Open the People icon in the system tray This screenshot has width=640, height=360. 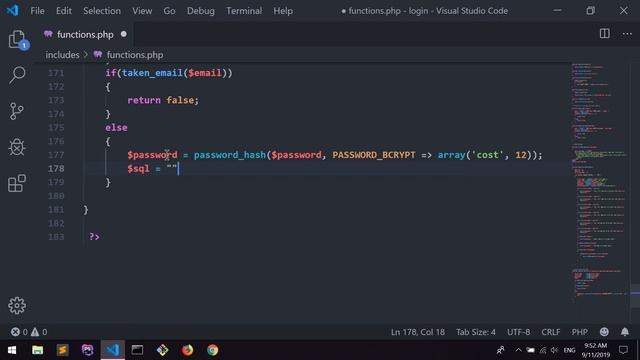pyautogui.click(x=500, y=350)
